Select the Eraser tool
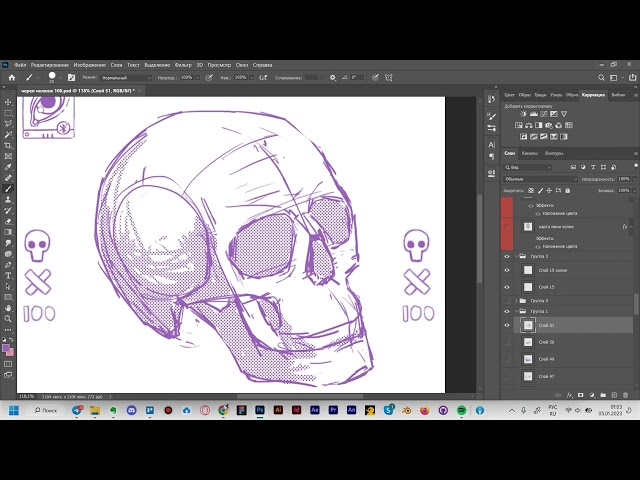The image size is (640, 480). 8,221
